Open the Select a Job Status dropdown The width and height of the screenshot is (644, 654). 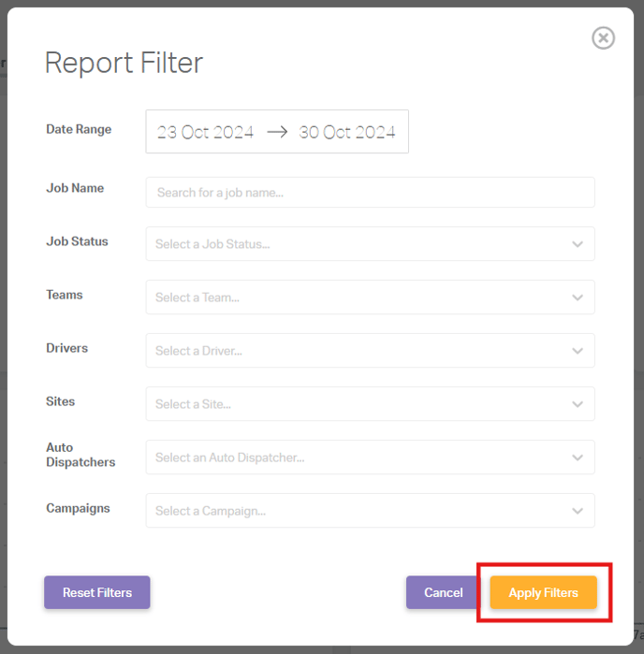tap(370, 244)
